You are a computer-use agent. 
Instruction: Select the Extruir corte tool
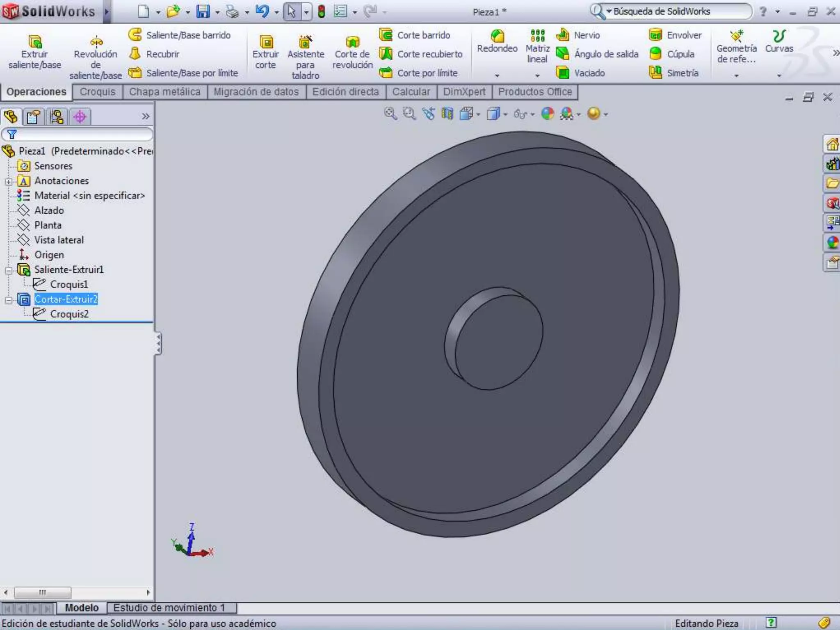pyautogui.click(x=266, y=42)
